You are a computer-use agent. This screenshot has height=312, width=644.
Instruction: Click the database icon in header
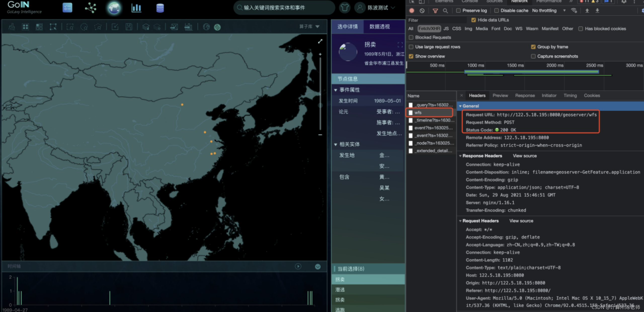[160, 8]
